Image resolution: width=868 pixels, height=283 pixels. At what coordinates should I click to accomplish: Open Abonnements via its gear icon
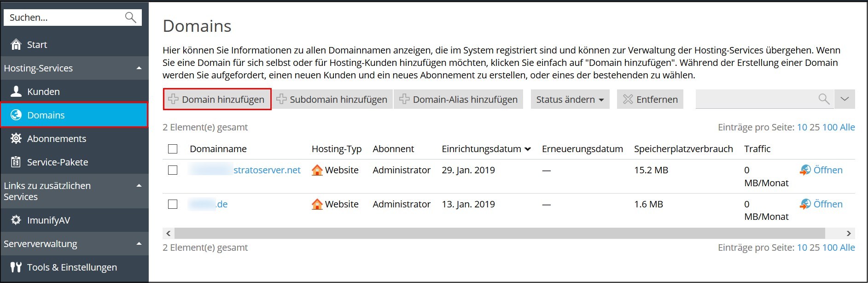(16, 138)
